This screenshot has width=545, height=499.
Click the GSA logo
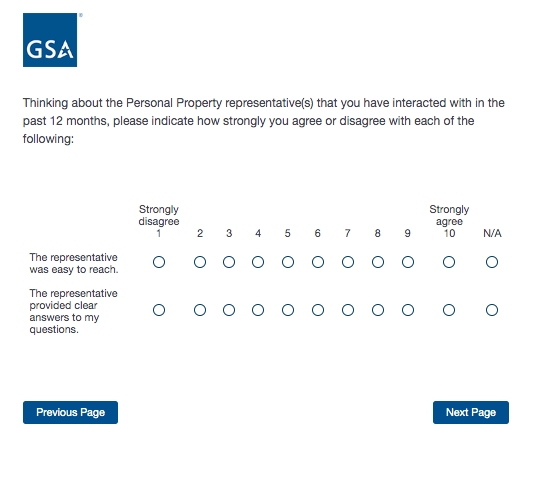[50, 40]
